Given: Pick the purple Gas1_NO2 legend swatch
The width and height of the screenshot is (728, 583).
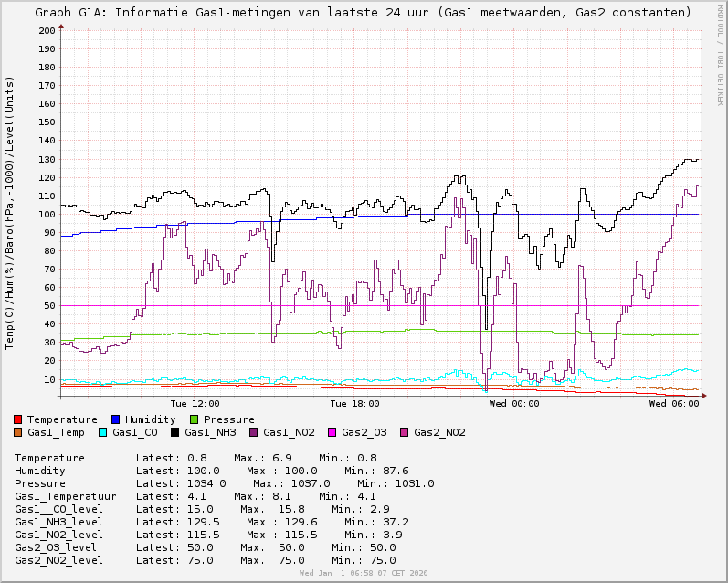Looking at the screenshot, I should tap(255, 432).
